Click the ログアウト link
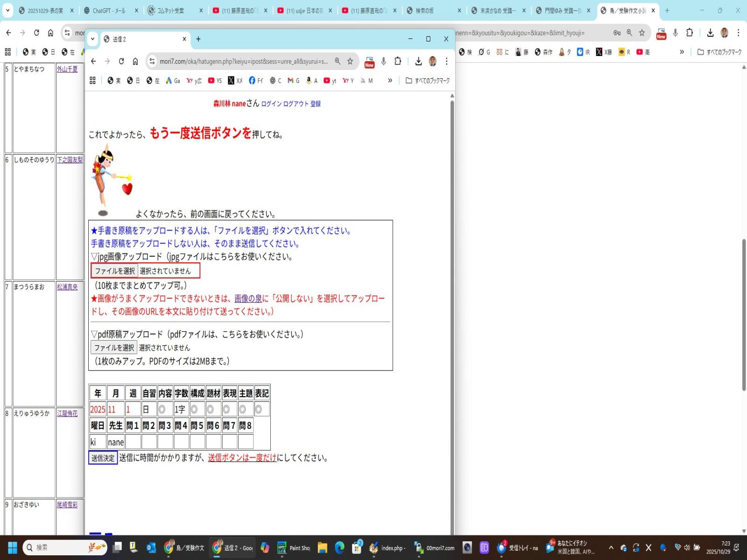The height and width of the screenshot is (560, 747). [296, 104]
